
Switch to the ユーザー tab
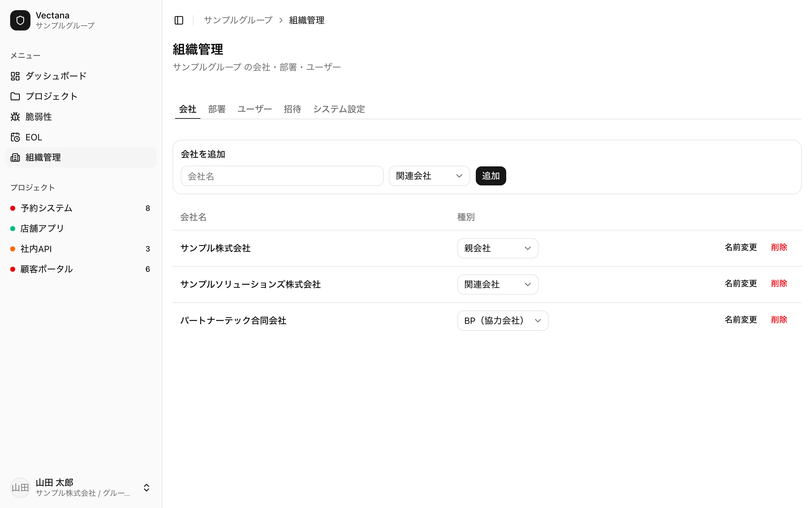[x=255, y=109]
